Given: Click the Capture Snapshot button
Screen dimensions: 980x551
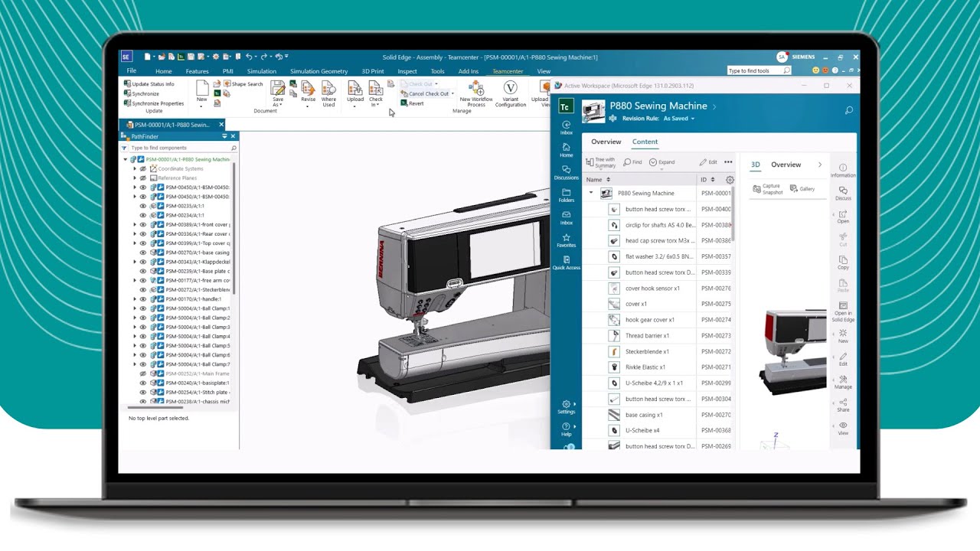Looking at the screenshot, I should [x=768, y=189].
